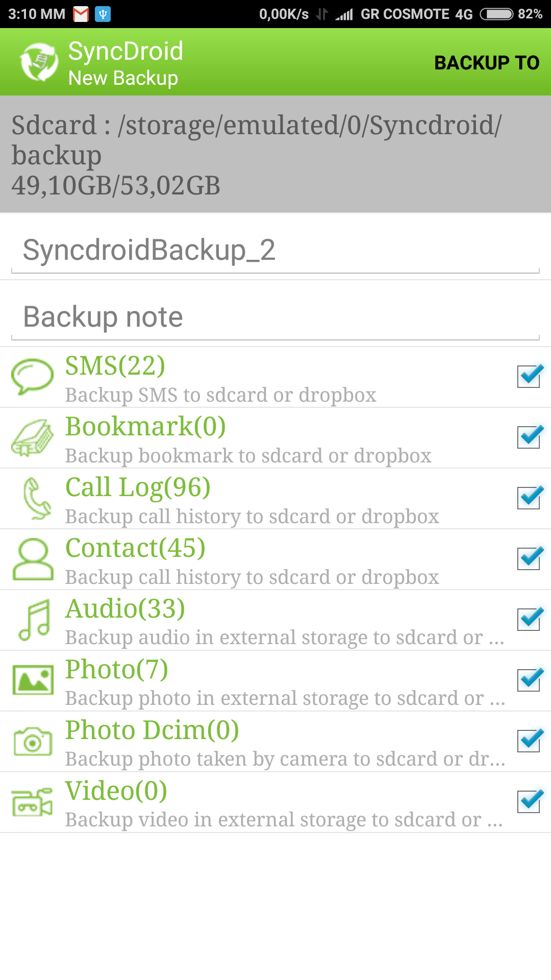551x980 pixels.
Task: Uncheck the SMS backup checkbox
Action: pos(529,377)
